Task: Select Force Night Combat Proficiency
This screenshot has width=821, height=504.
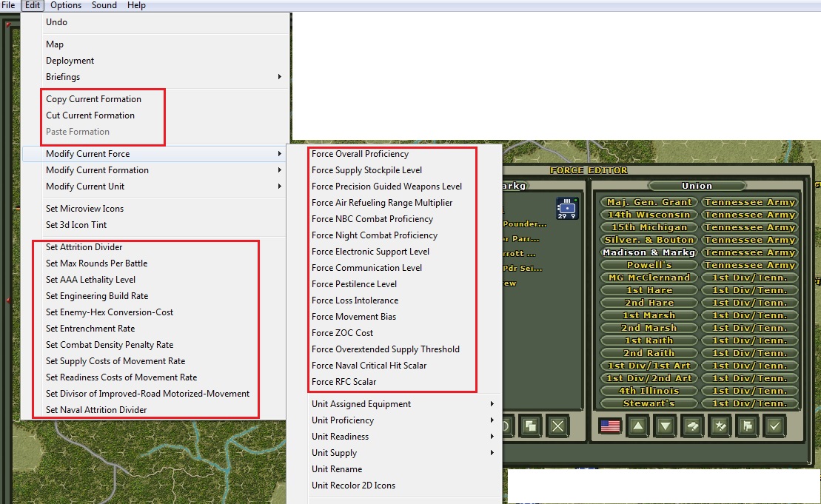Action: point(375,235)
